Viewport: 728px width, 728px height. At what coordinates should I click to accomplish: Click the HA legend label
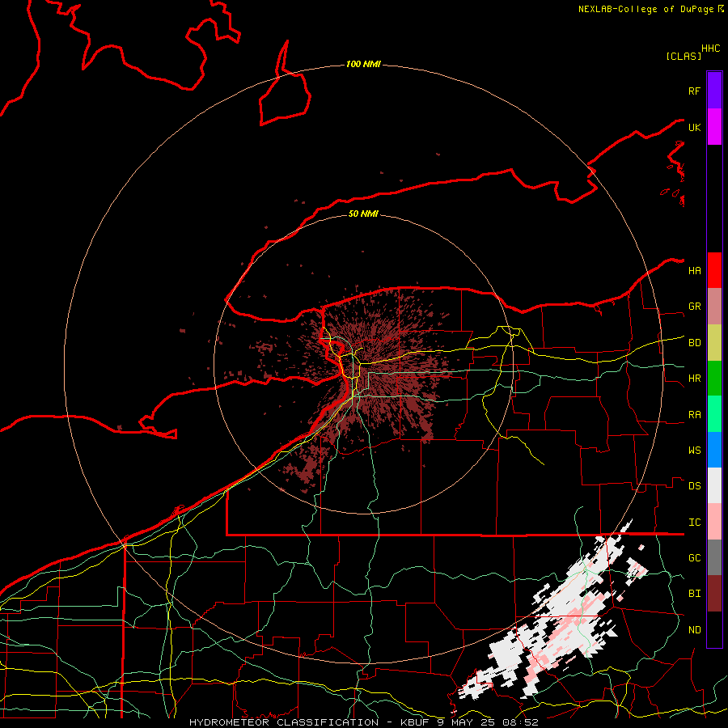tap(695, 270)
